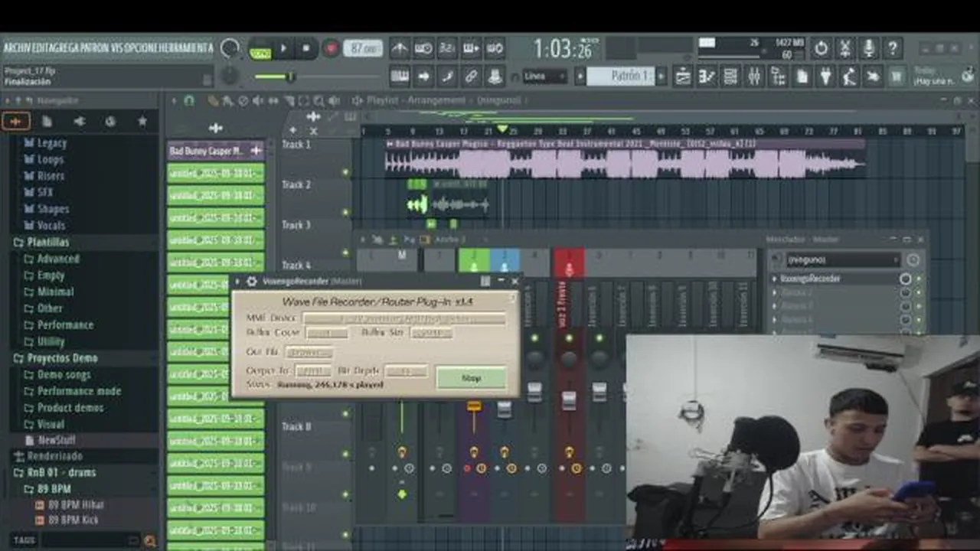Open the Piano roll window icon

pyautogui.click(x=707, y=76)
